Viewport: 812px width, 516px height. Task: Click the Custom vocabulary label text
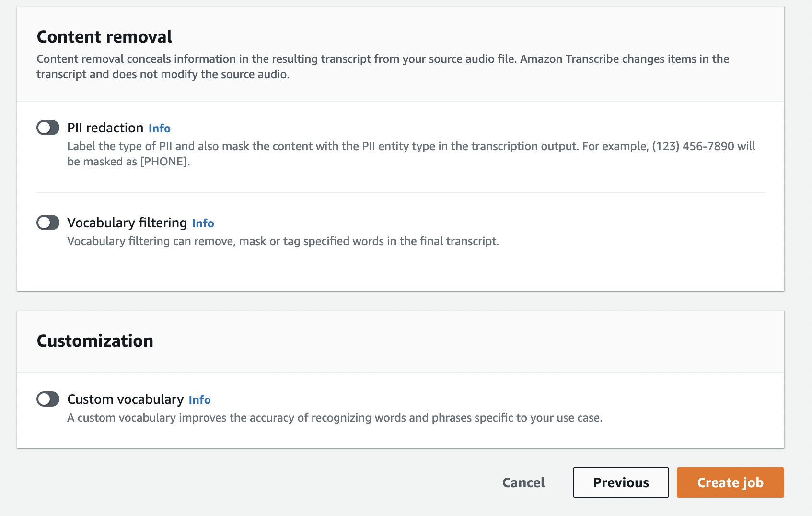[125, 399]
